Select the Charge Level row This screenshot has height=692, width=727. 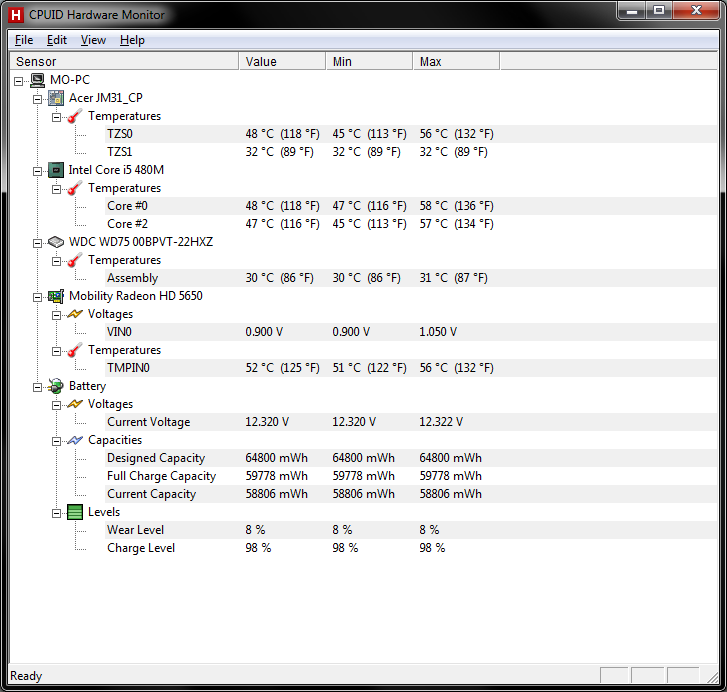click(x=411, y=548)
